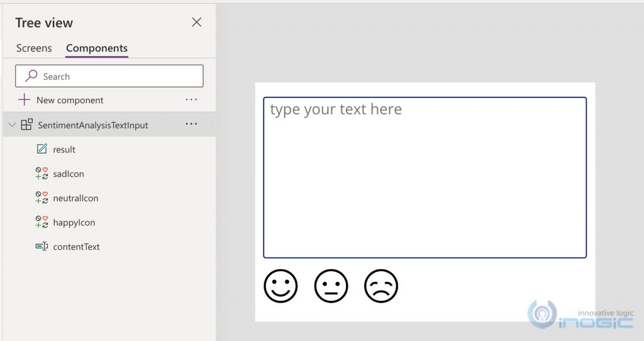Click New component label

(70, 100)
